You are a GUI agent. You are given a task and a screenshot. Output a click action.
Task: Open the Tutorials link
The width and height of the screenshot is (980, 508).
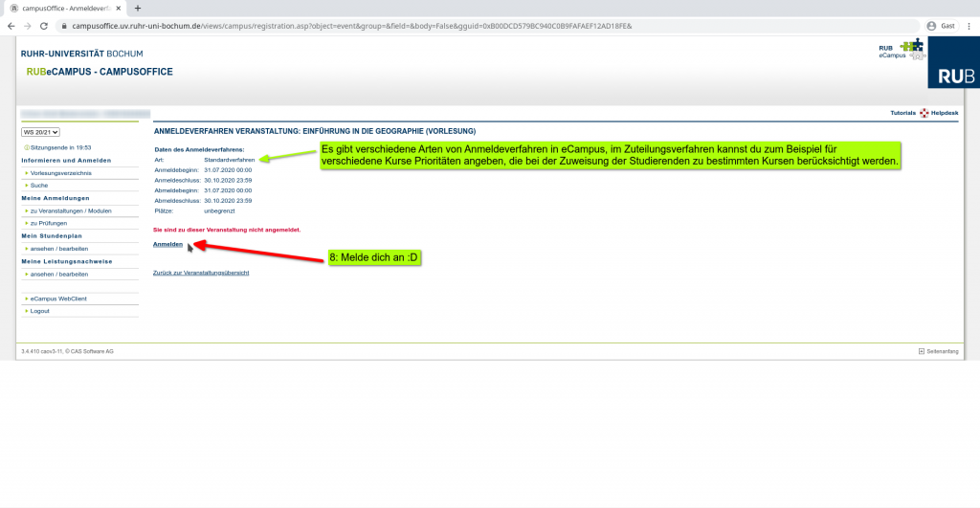pos(902,113)
